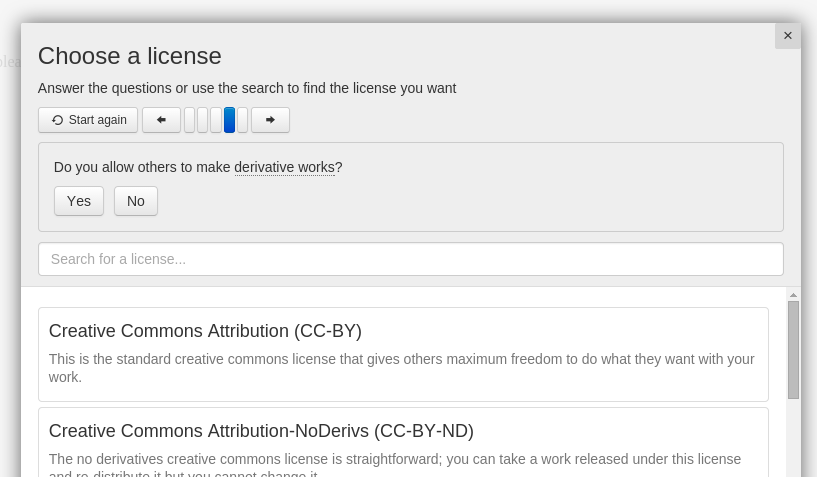Click the license list scrollbar thumb

793,350
